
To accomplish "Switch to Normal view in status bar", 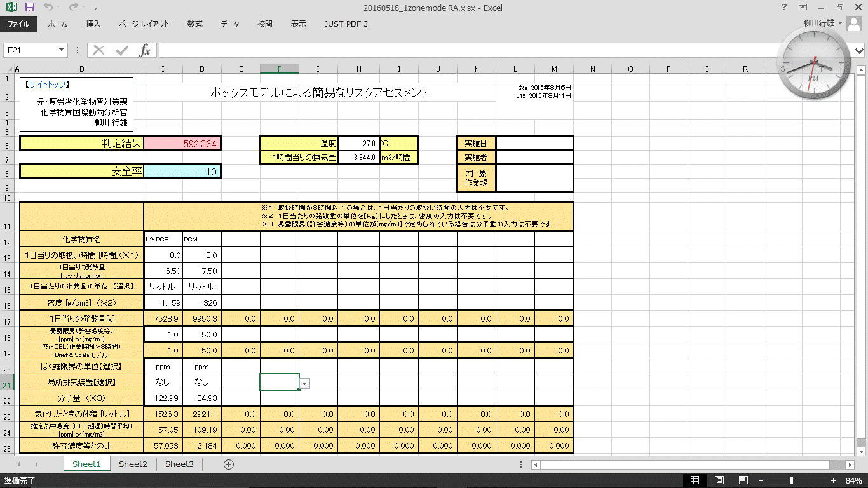I will [695, 480].
